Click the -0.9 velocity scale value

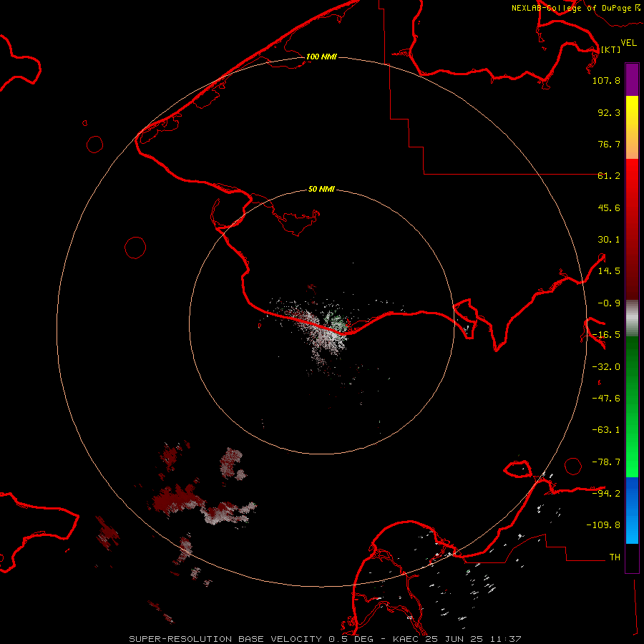pyautogui.click(x=609, y=303)
